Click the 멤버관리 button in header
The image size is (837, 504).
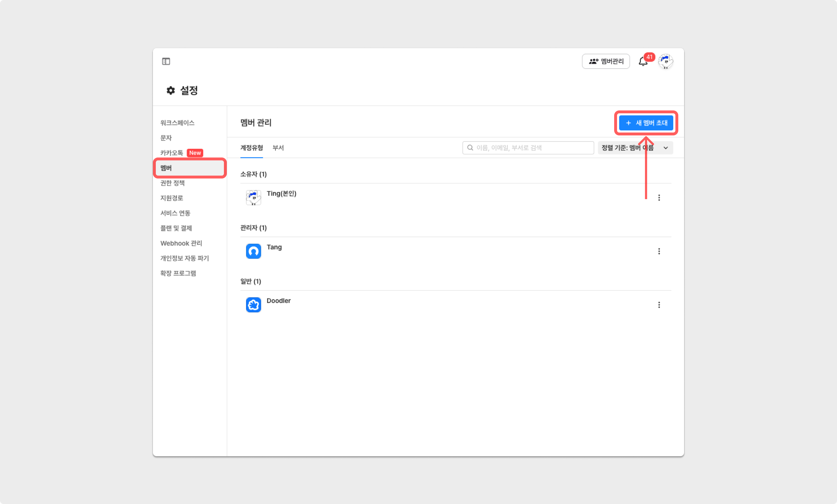click(606, 62)
